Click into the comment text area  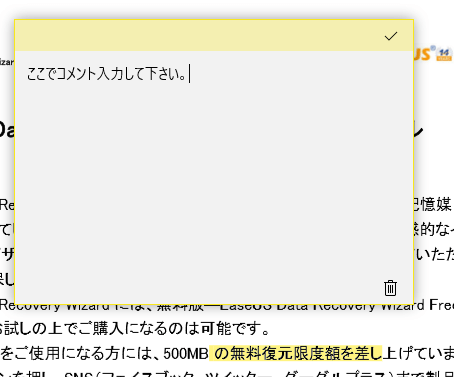(214, 177)
